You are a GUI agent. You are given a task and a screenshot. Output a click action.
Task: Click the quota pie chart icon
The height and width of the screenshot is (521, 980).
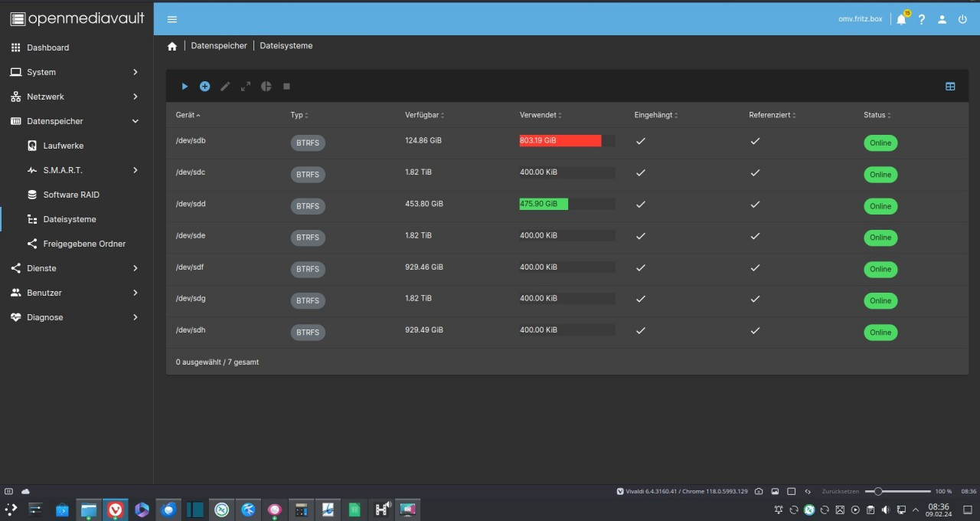tap(266, 87)
